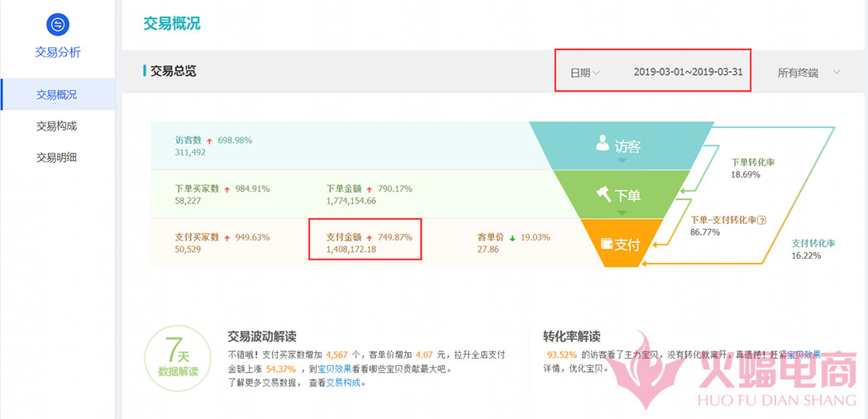868x419 pixels.
Task: Click the green down arrow next to 客单价
Action: tap(512, 238)
